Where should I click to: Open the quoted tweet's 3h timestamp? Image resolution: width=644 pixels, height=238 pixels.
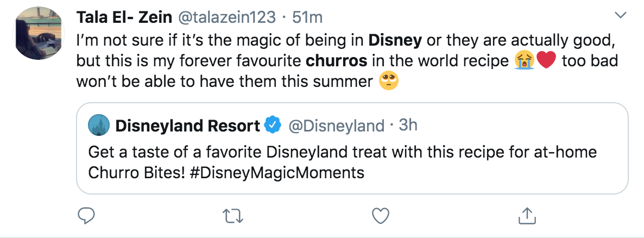point(408,125)
